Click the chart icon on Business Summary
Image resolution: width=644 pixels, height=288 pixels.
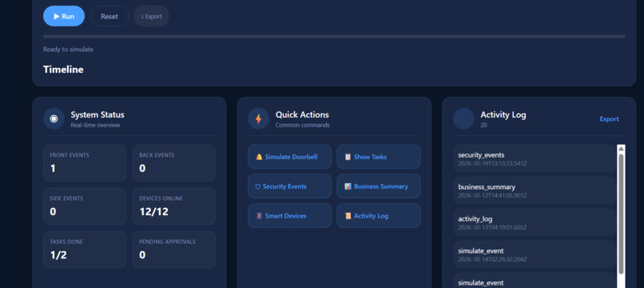pos(348,186)
